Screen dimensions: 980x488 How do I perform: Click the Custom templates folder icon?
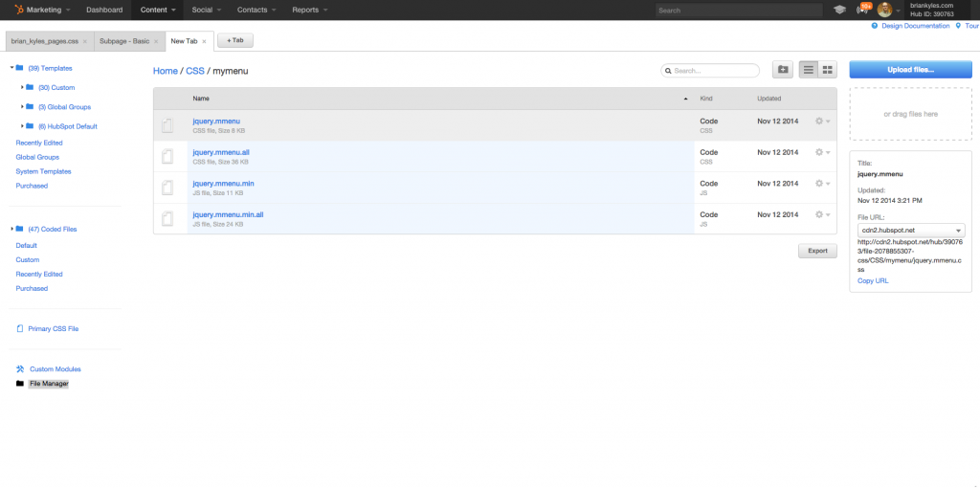click(30, 87)
